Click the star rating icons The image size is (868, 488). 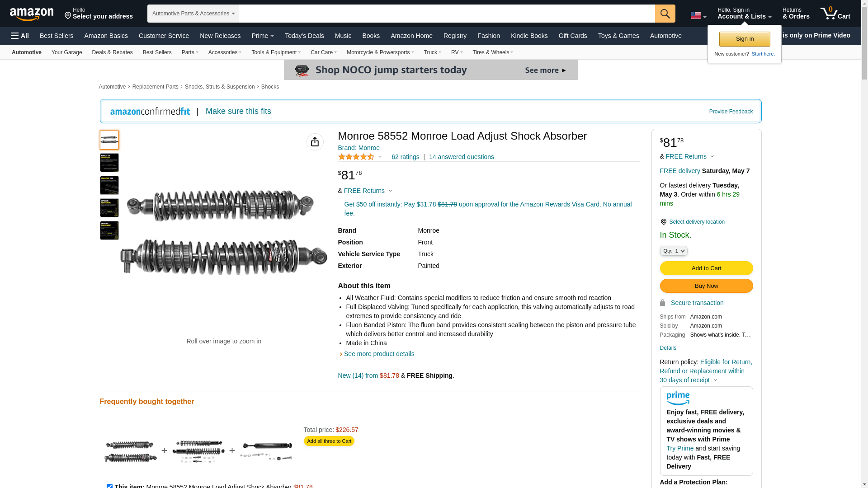(x=356, y=157)
